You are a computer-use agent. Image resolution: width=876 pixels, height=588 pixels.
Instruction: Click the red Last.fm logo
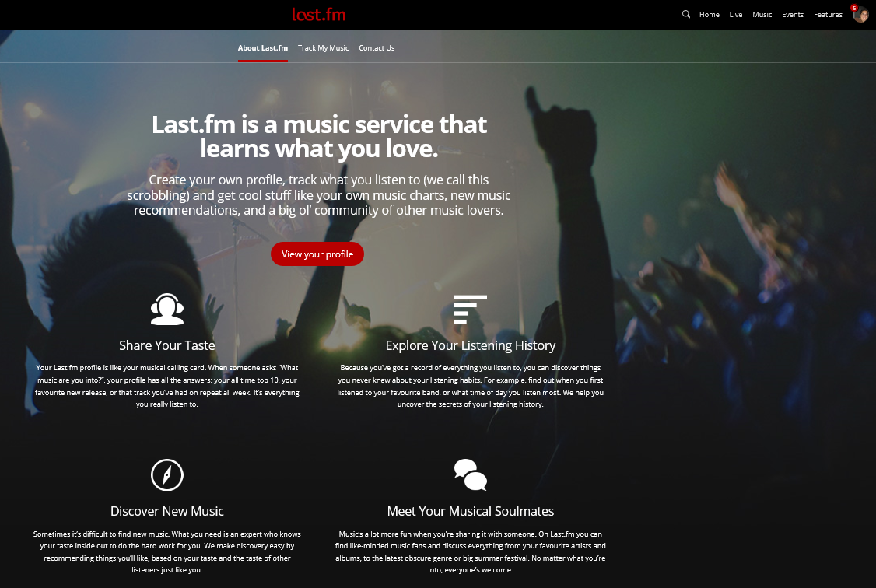click(x=318, y=15)
